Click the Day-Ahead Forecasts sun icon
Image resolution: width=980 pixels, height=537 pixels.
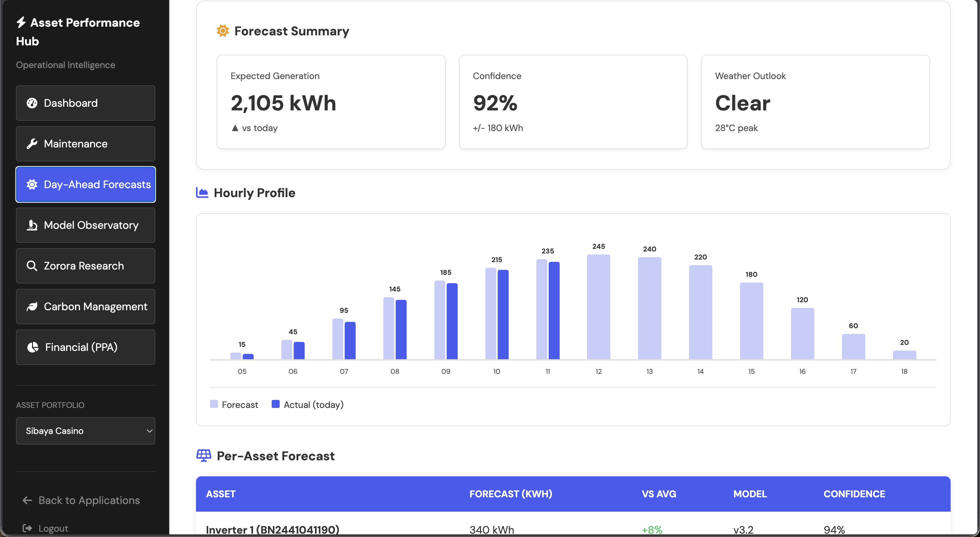pos(31,184)
